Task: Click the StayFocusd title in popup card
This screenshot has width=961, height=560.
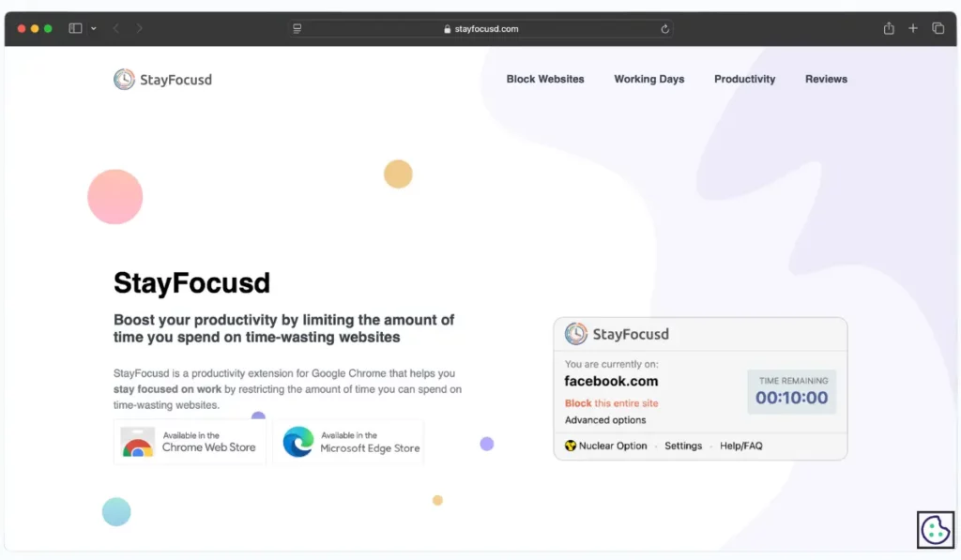Action: (631, 334)
